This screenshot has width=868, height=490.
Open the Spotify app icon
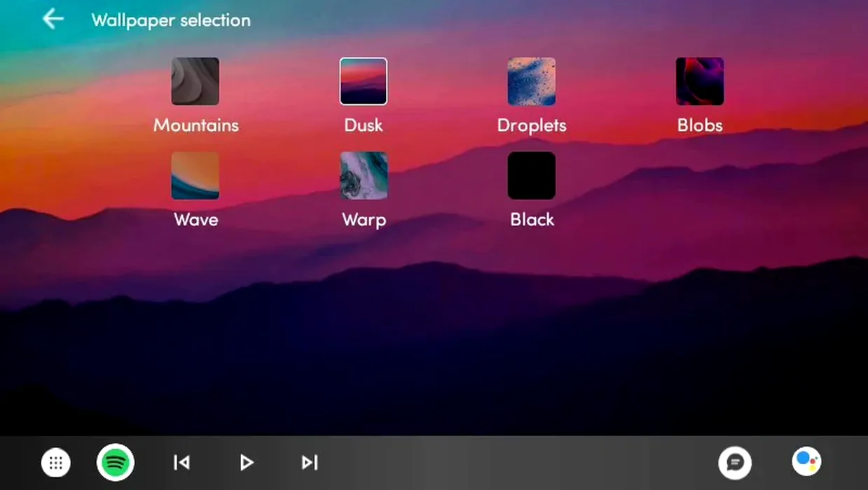point(116,463)
